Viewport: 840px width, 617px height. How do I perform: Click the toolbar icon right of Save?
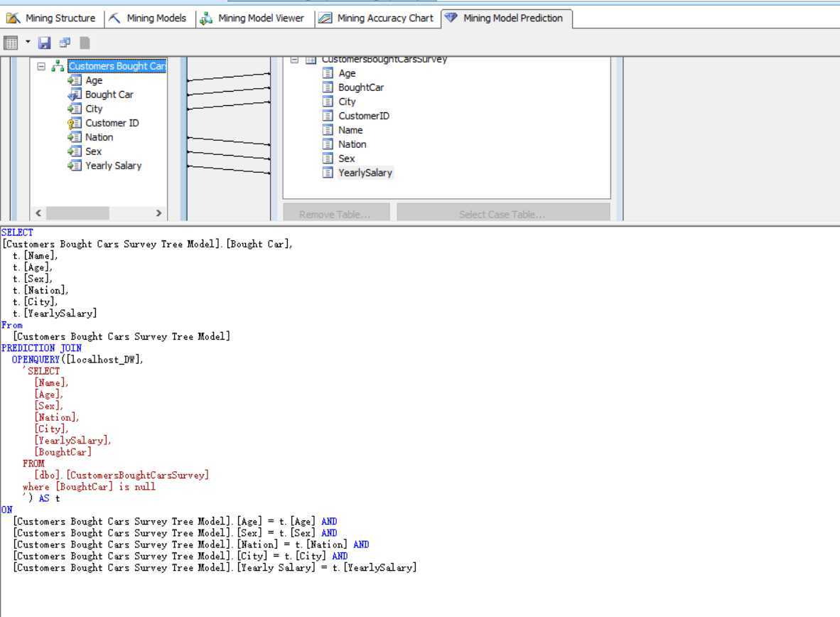[65, 43]
